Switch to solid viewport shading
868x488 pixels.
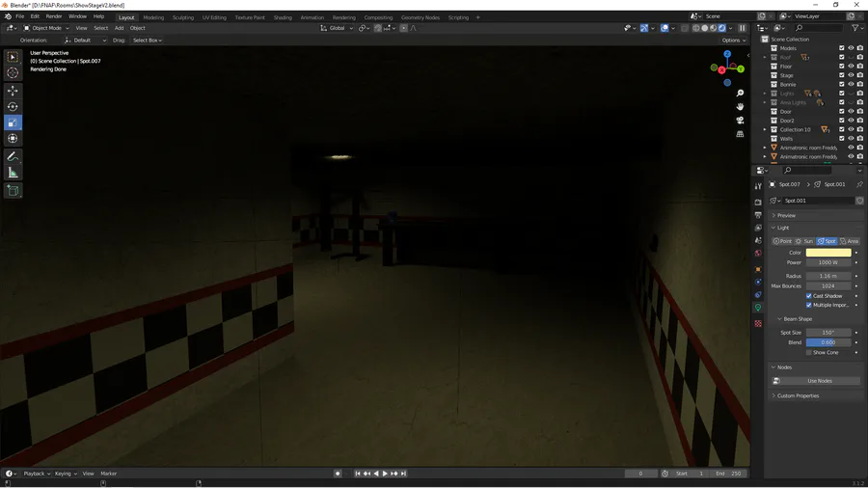coord(705,28)
